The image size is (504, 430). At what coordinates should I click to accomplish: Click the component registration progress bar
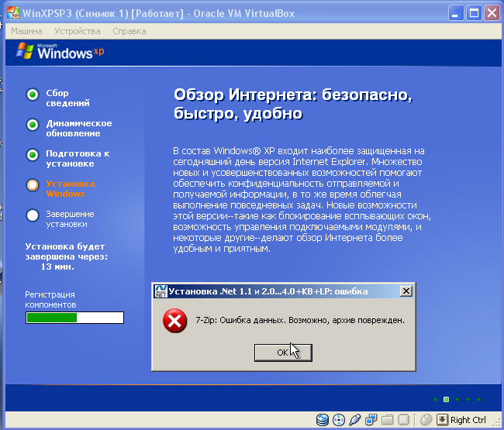tap(74, 317)
